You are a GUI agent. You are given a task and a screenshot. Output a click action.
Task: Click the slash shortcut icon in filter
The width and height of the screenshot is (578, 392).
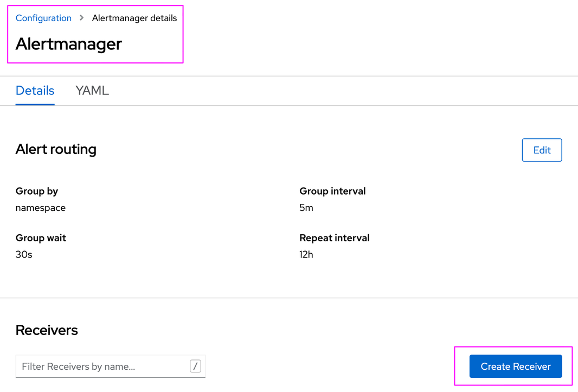[x=196, y=367]
